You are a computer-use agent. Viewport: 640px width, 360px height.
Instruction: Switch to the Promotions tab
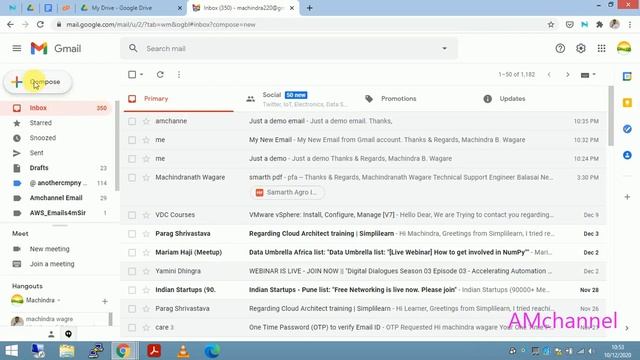(x=415, y=99)
